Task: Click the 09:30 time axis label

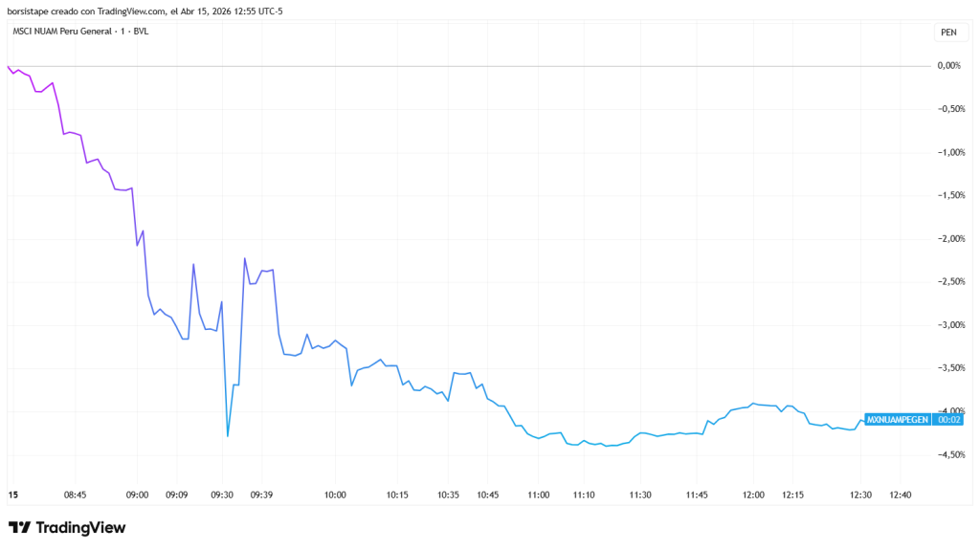Action: tap(222, 495)
